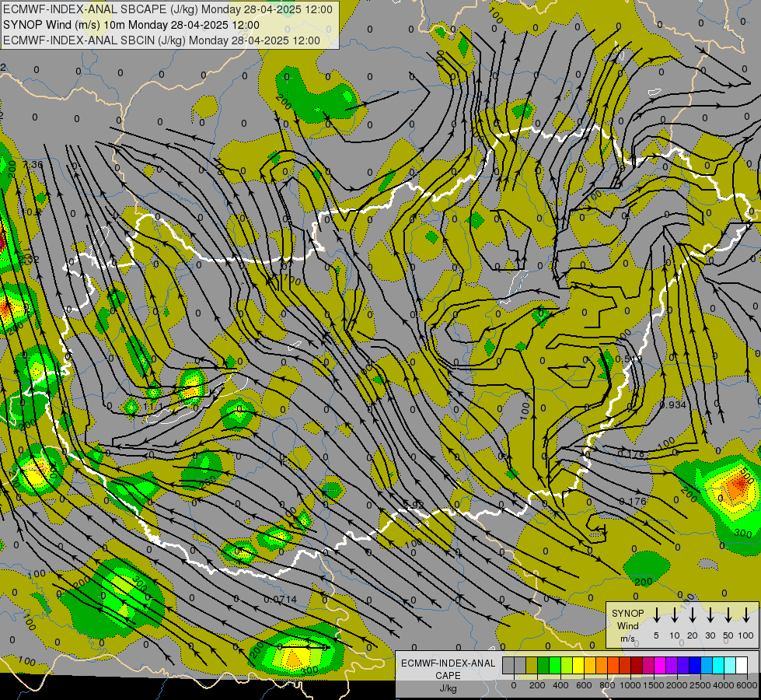This screenshot has width=761, height=700.
Task: Click the 30 m/s wind arrow in legend
Action: pyautogui.click(x=710, y=614)
